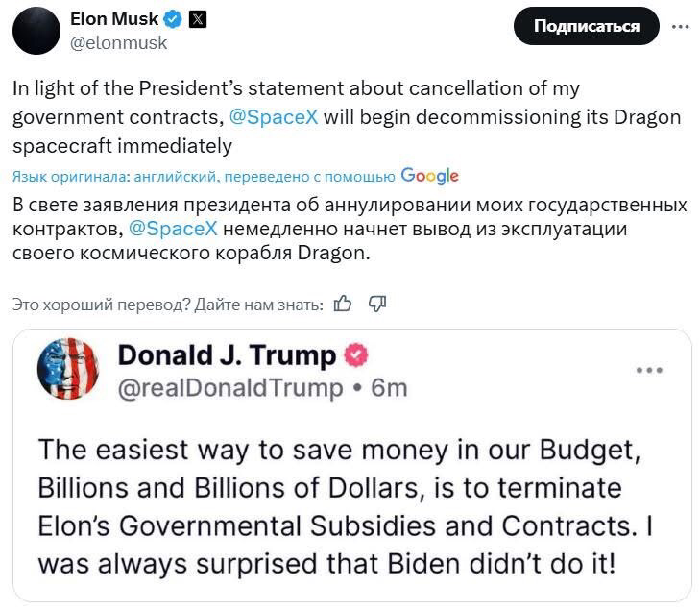700x611 pixels.
Task: Click the @elonmusk handle
Action: point(118,42)
